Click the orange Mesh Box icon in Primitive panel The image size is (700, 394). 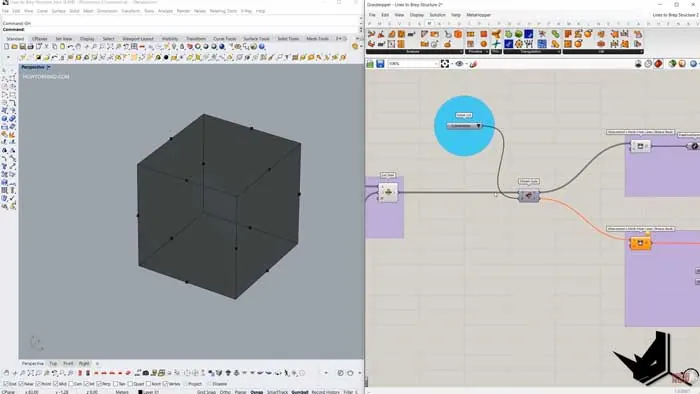pos(483,34)
